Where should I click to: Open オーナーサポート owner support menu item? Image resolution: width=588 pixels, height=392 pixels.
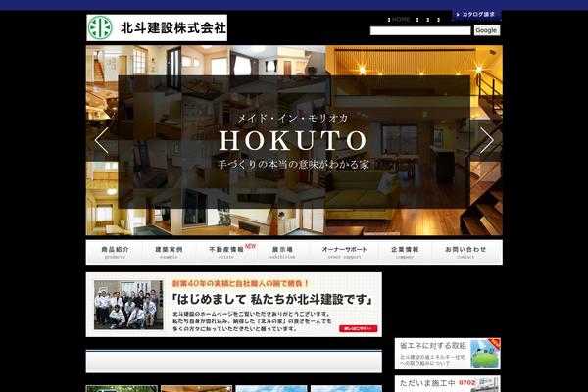(344, 253)
